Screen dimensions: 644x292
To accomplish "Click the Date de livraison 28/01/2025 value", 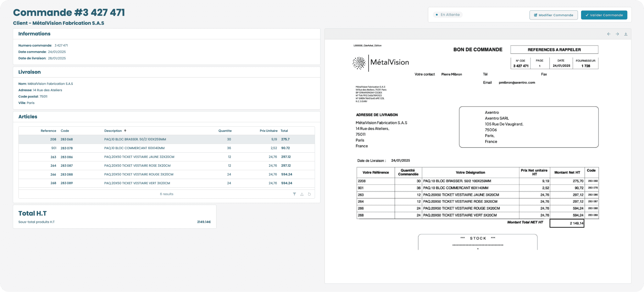I will pos(57,58).
